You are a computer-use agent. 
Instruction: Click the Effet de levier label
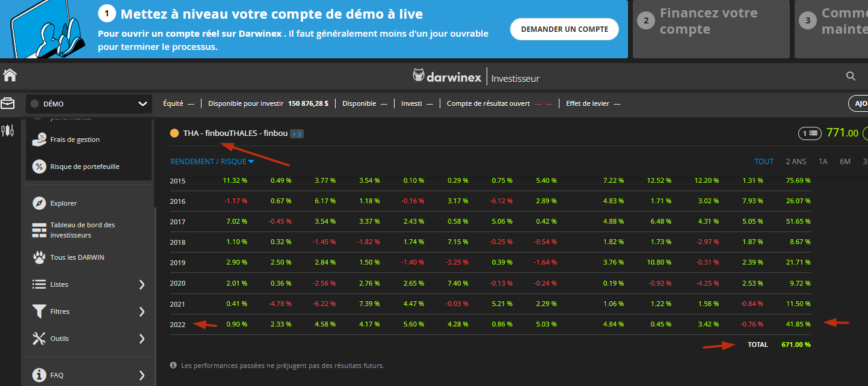click(x=587, y=103)
